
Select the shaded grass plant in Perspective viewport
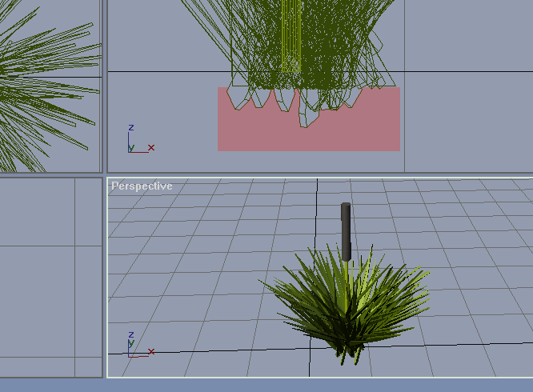(346, 306)
